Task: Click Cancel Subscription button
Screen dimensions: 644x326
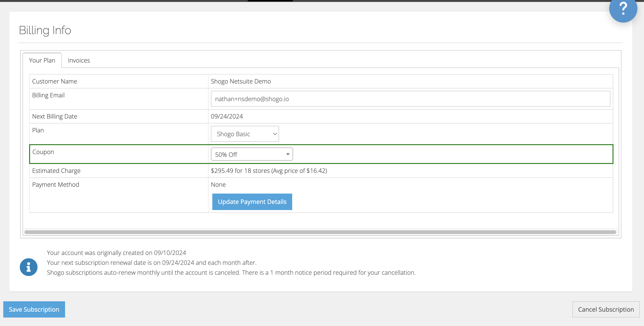Action: tap(606, 310)
